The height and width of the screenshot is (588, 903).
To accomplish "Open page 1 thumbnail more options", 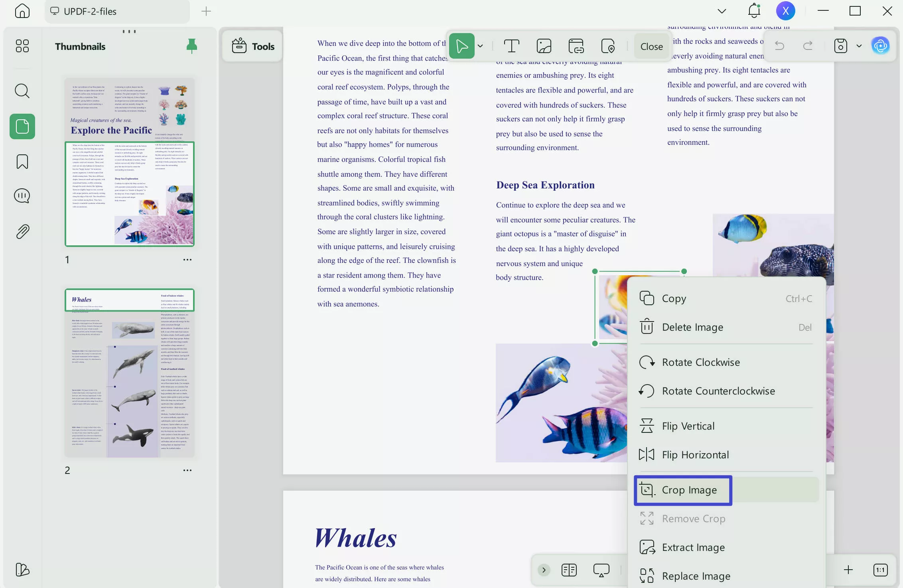I will click(187, 260).
